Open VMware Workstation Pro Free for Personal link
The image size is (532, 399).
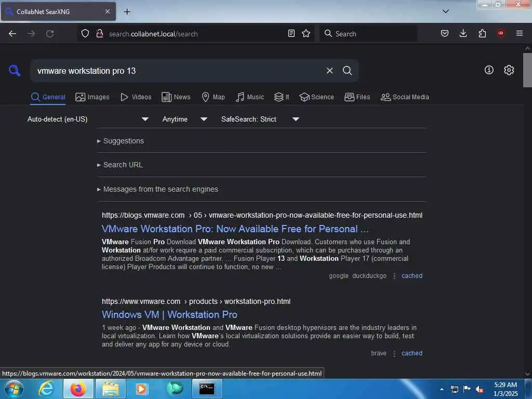[235, 229]
